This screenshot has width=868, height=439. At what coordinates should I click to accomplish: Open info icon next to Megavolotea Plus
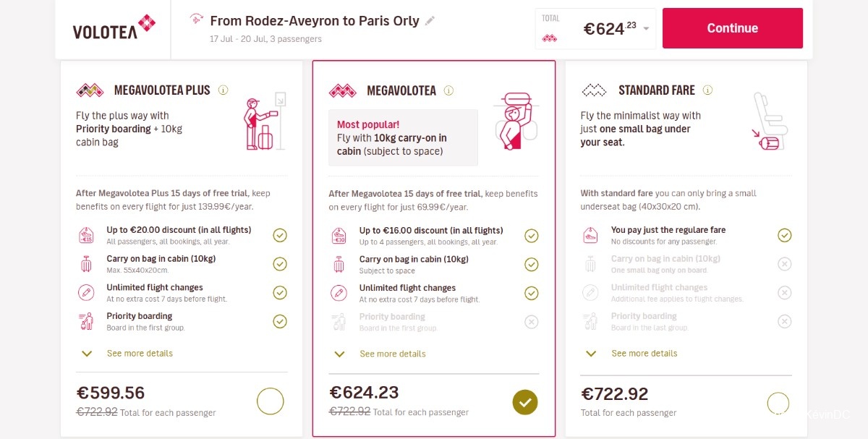[224, 90]
